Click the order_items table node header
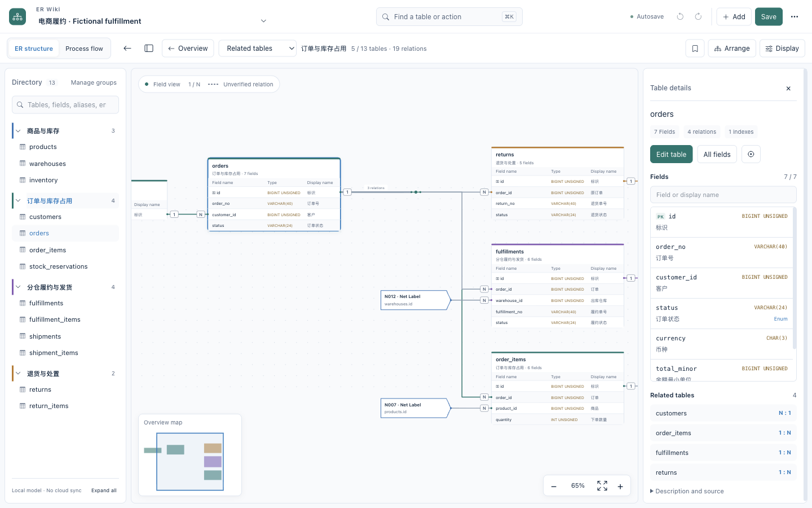The width and height of the screenshot is (812, 508). pyautogui.click(x=558, y=363)
